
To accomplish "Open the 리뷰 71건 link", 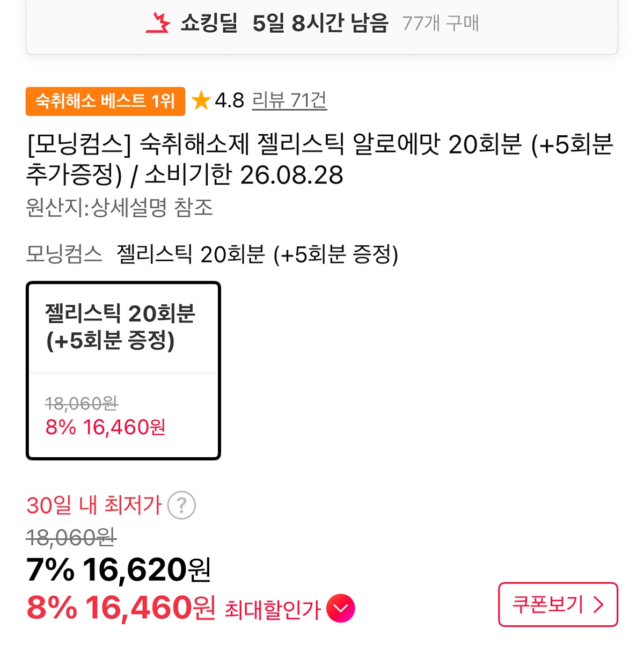I will (x=289, y=100).
